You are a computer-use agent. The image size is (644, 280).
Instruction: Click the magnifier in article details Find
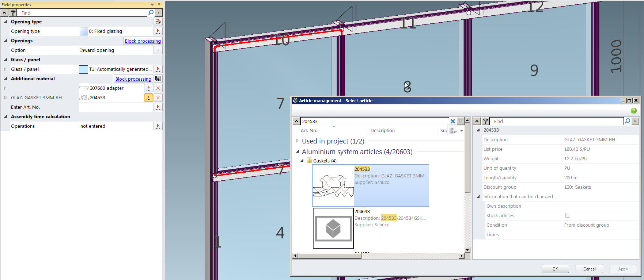point(628,121)
